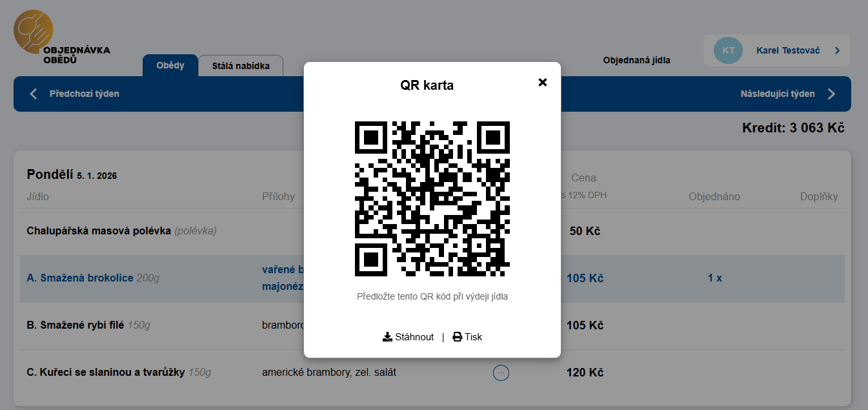Click the right arrow for next week
This screenshot has height=410, width=868.
point(831,94)
